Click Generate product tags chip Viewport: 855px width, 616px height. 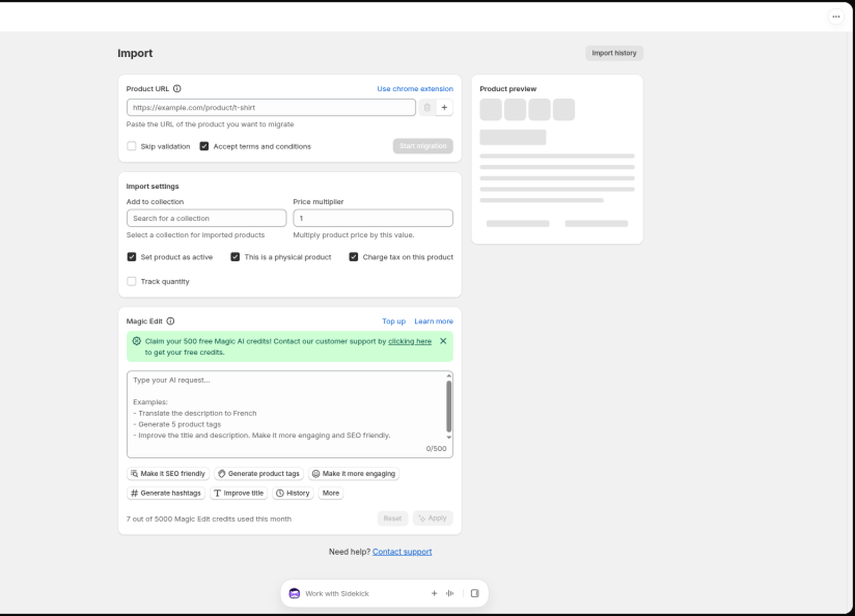(259, 473)
